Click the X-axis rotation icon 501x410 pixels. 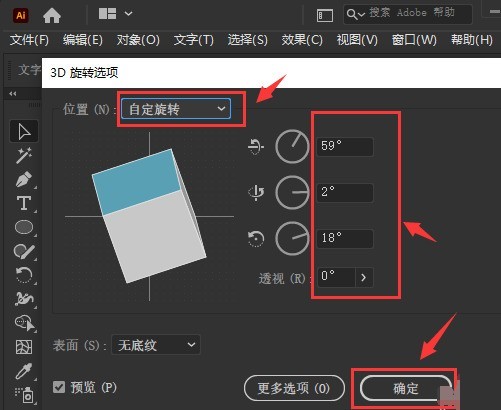coord(256,146)
